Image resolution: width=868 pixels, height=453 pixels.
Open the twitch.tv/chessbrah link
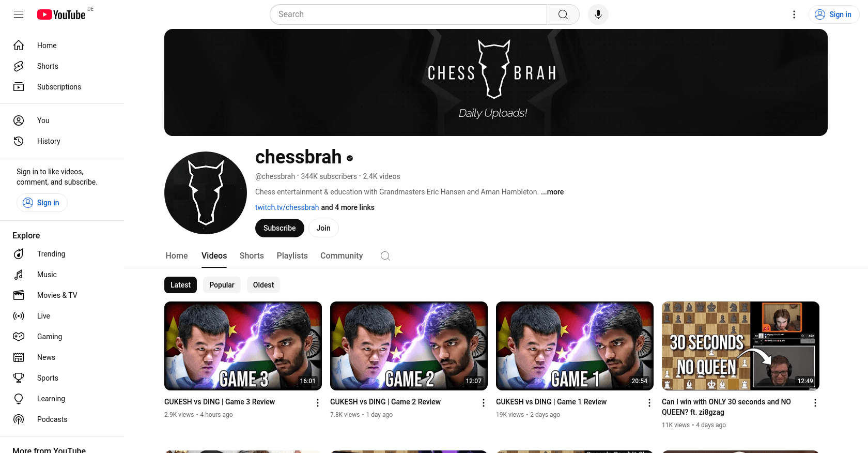(287, 207)
